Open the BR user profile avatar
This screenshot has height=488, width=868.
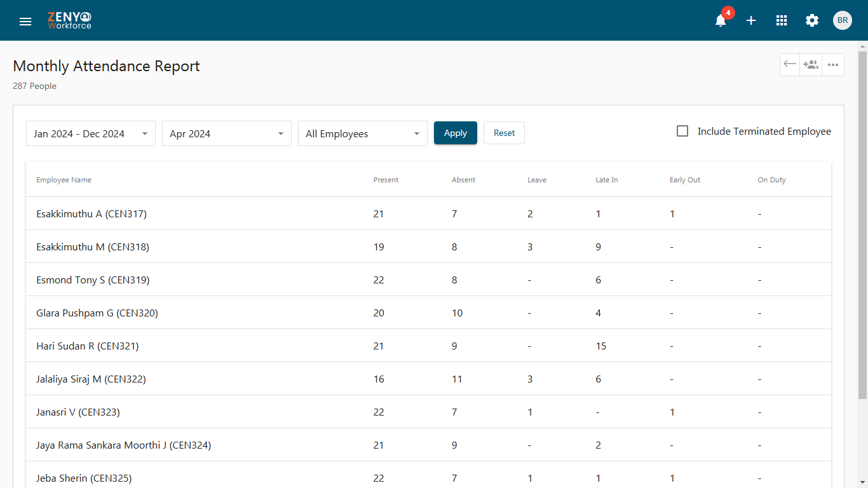(843, 20)
